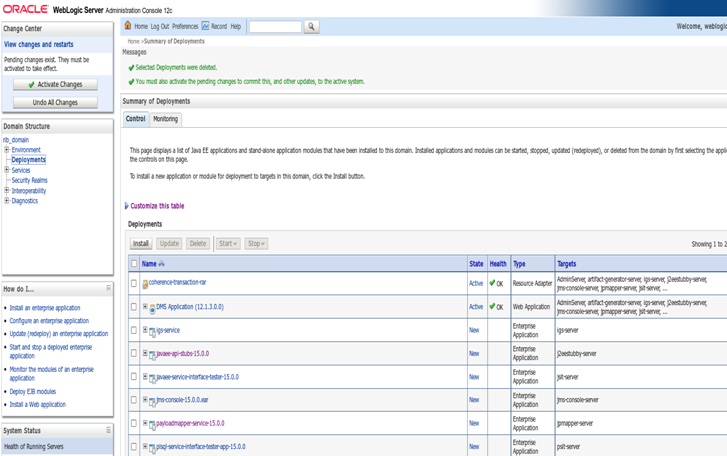The width and height of the screenshot is (727, 456).
Task: Expand the javaee-api-stubs-15.0.0 row
Action: (145, 353)
